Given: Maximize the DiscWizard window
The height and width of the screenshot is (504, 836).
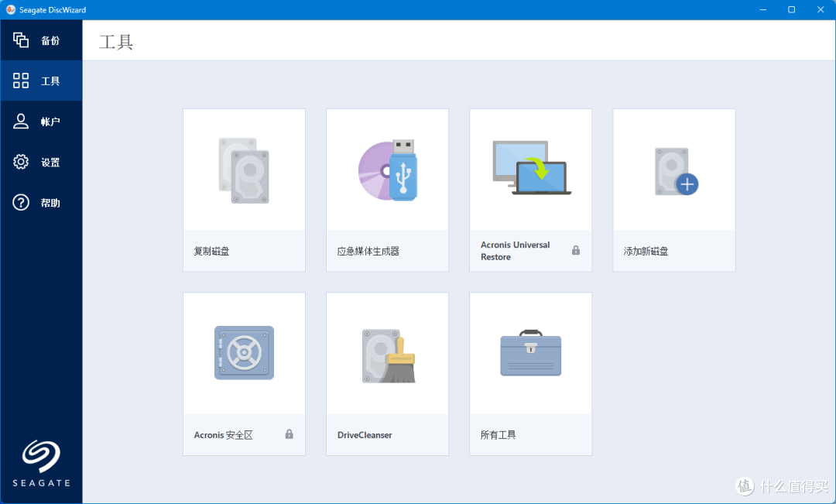Looking at the screenshot, I should (792, 9).
